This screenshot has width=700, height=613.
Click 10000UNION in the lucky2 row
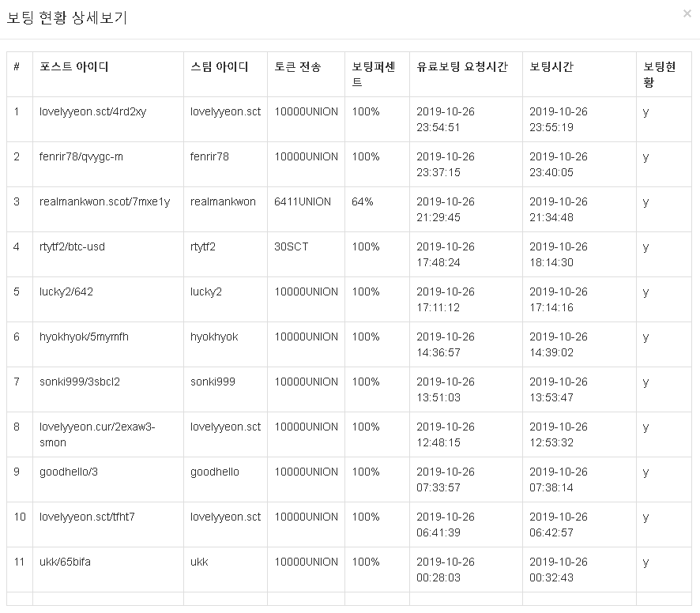tap(307, 292)
